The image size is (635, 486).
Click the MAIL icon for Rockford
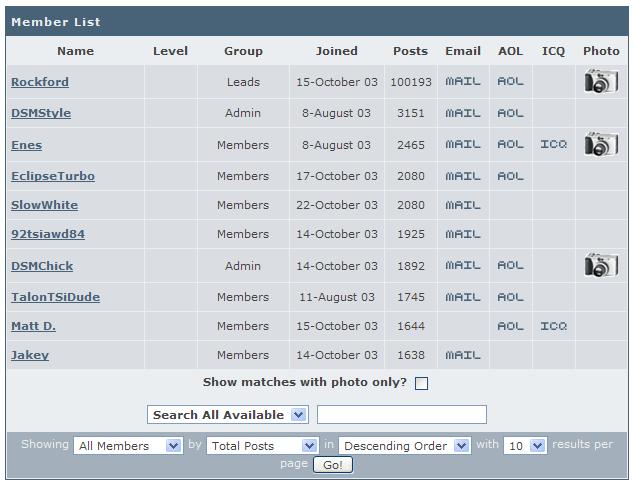pos(463,82)
